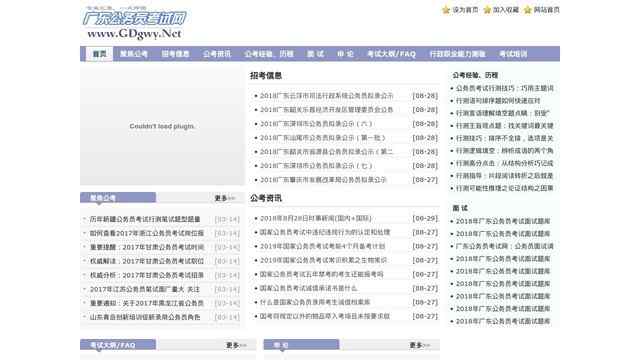Open 行测逻辑填空：辨析成语 article

pyautogui.click(x=505, y=151)
